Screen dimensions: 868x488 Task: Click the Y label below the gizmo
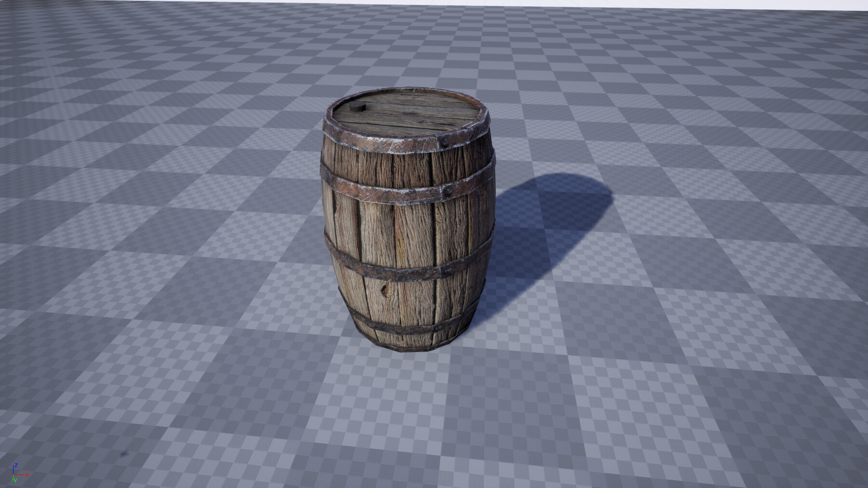point(15,481)
